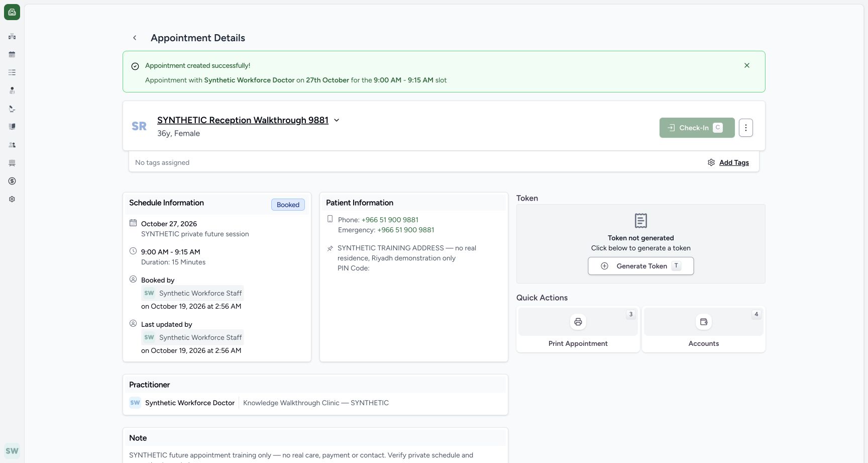Open the microscope lab sidebar icon

click(12, 109)
